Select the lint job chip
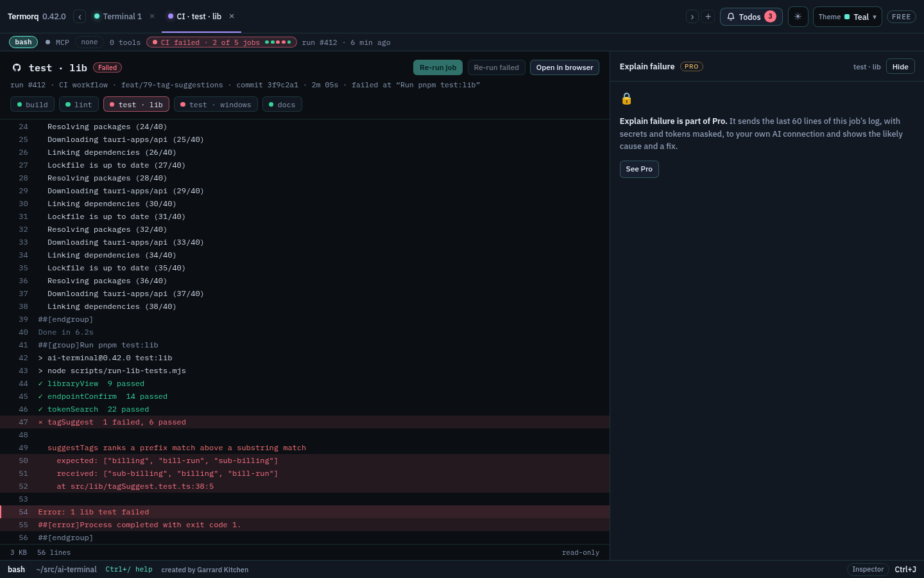This screenshot has height=578, width=924. click(79, 105)
